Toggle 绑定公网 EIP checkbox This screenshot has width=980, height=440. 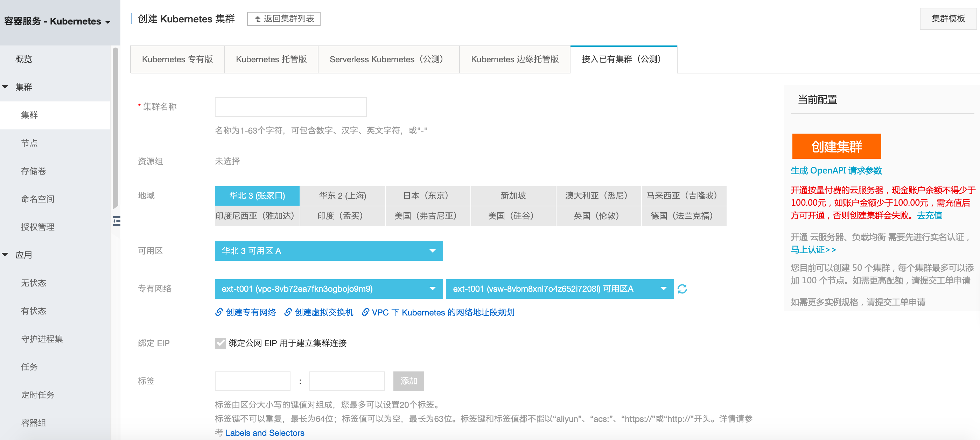(220, 343)
